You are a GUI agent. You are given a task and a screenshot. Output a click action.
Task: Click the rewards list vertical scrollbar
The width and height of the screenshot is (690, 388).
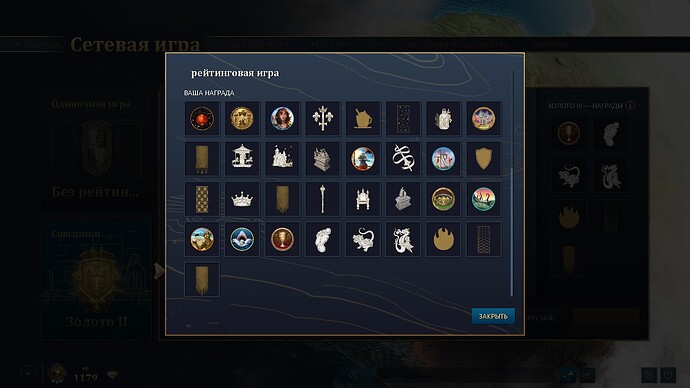coord(512,185)
